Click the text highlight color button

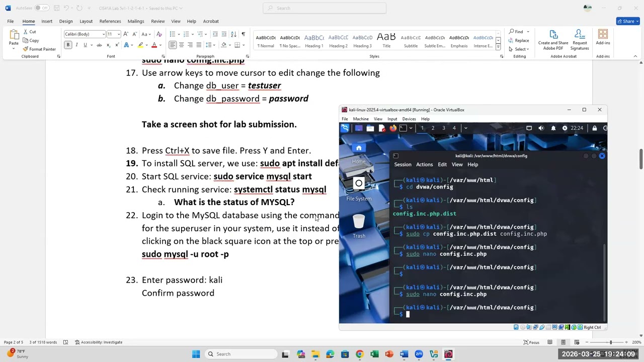(141, 45)
